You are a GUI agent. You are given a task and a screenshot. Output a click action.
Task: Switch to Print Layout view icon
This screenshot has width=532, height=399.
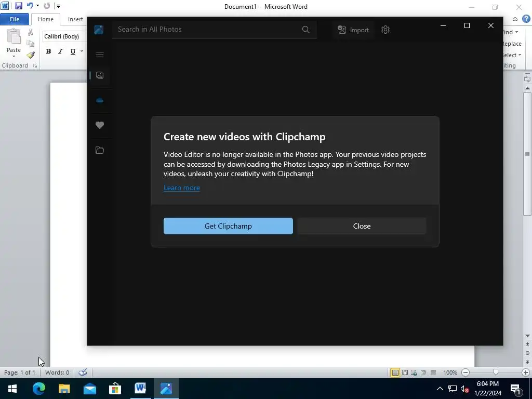(x=395, y=373)
